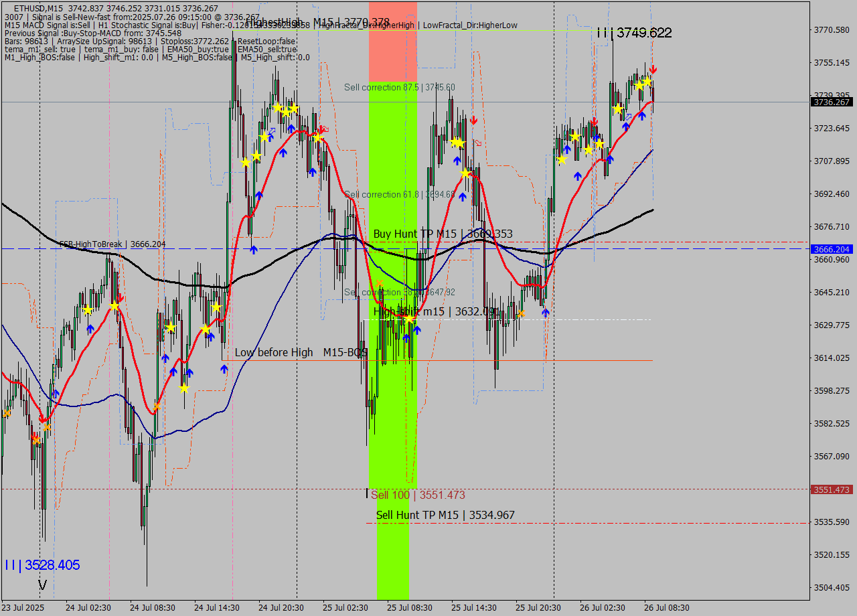This screenshot has height=616, width=857.
Task: Click the hollow pink arrow near 25 Jul 14:30
Action: click(477, 142)
